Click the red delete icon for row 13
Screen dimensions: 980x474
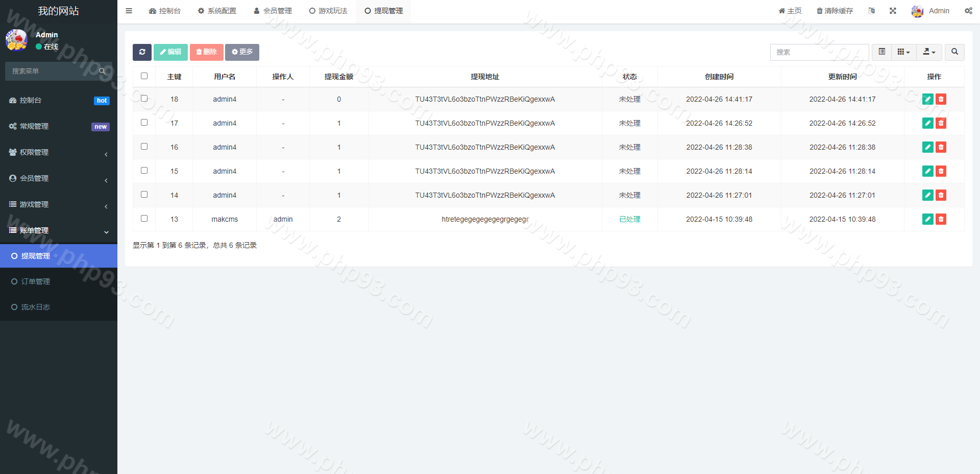coord(941,219)
